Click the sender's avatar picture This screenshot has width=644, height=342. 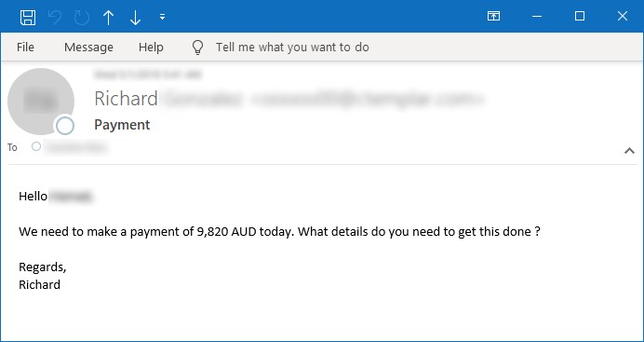point(41,102)
